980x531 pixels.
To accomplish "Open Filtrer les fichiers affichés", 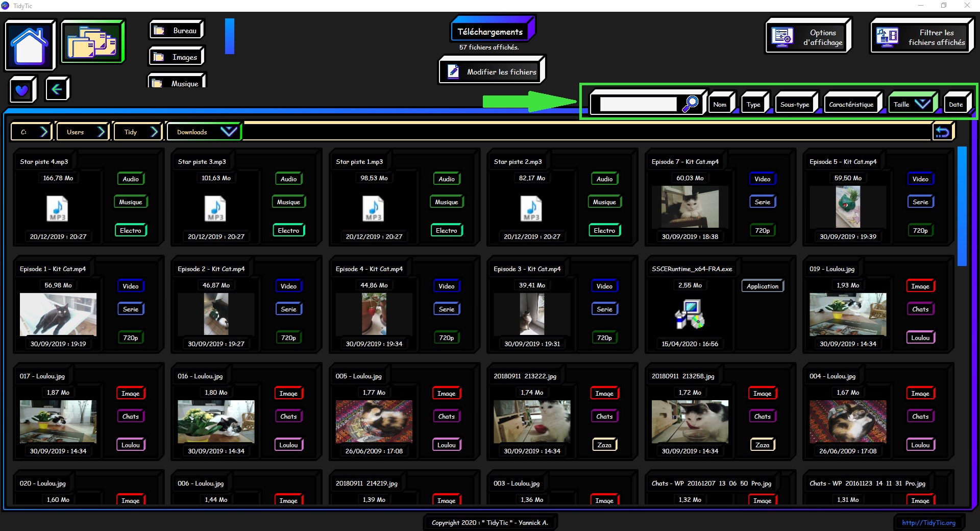I will click(x=921, y=37).
